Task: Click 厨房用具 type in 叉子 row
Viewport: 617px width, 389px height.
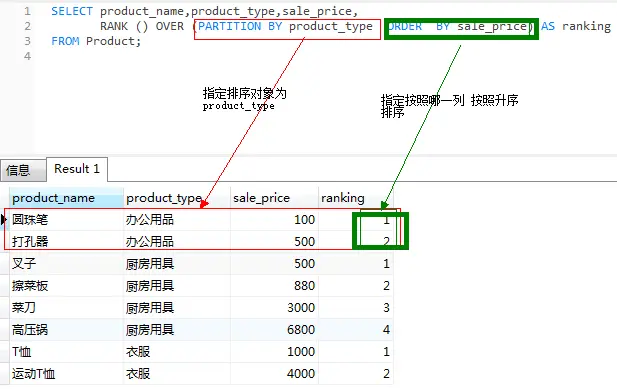Action: pyautogui.click(x=177, y=264)
